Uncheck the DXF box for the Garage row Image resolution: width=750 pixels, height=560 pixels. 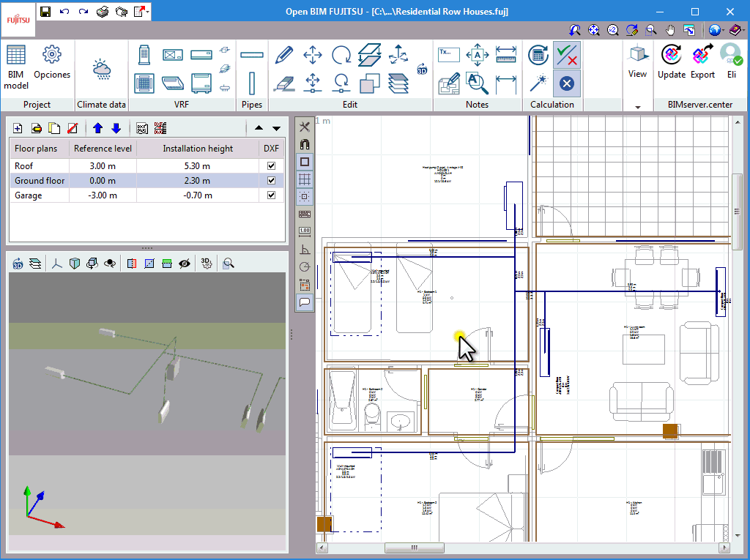click(271, 195)
